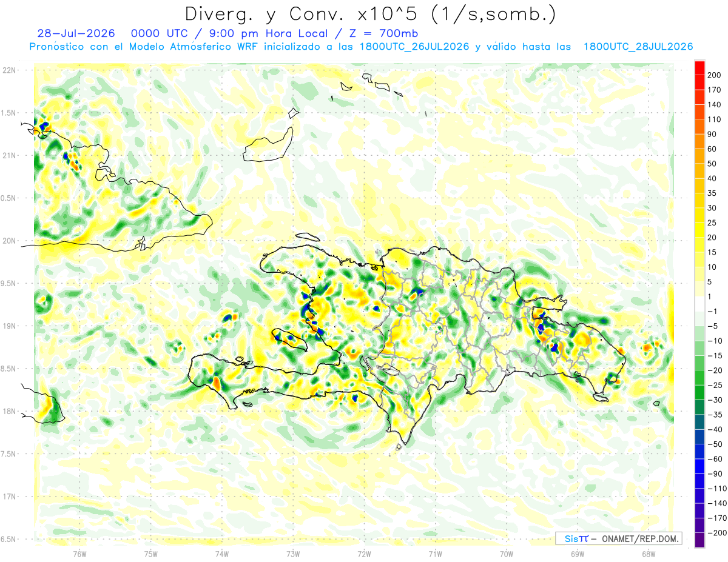Click the colorbar label '90'
The image size is (728, 562).
(713, 135)
